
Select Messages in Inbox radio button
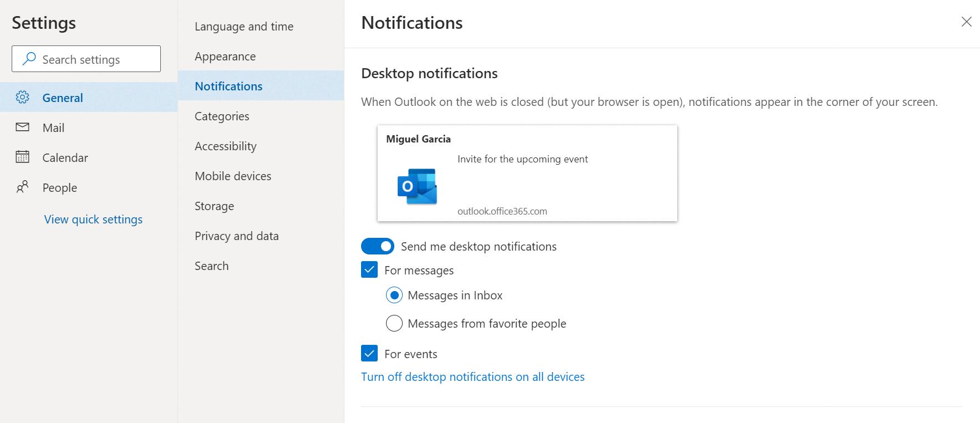394,295
